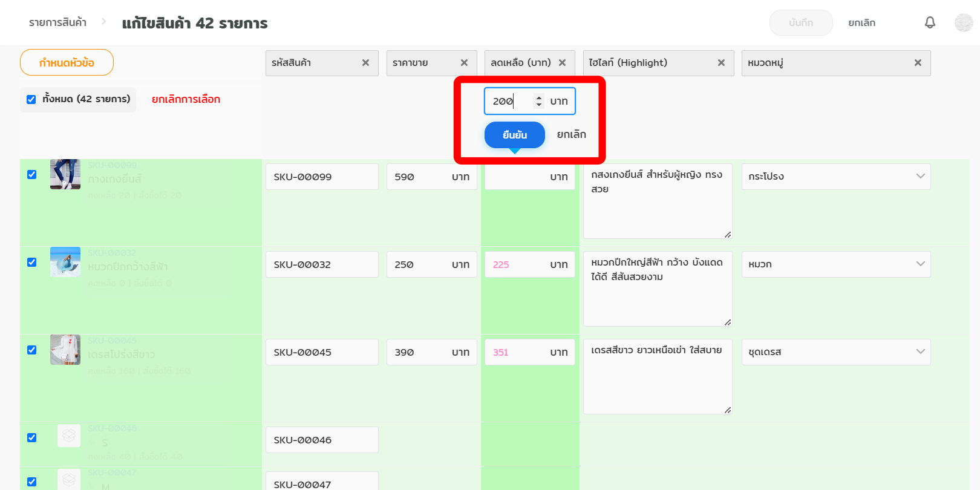Image resolution: width=980 pixels, height=490 pixels.
Task: Uncheck the SKU-00032 row checkbox
Action: click(x=32, y=263)
